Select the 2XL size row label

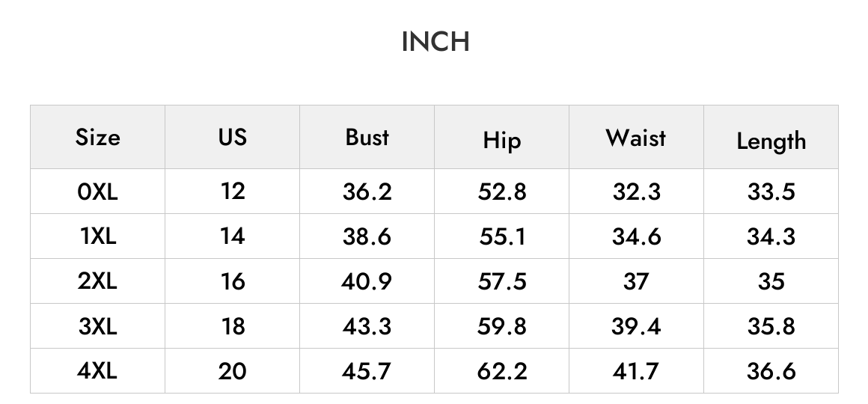[97, 281]
